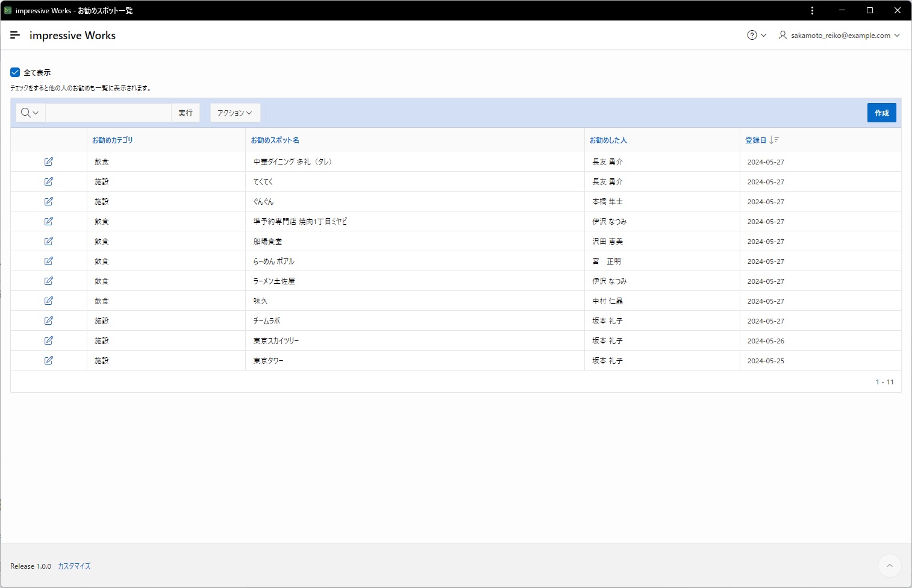Open the アクション dropdown menu
Screen dimensions: 912x588
(x=235, y=113)
